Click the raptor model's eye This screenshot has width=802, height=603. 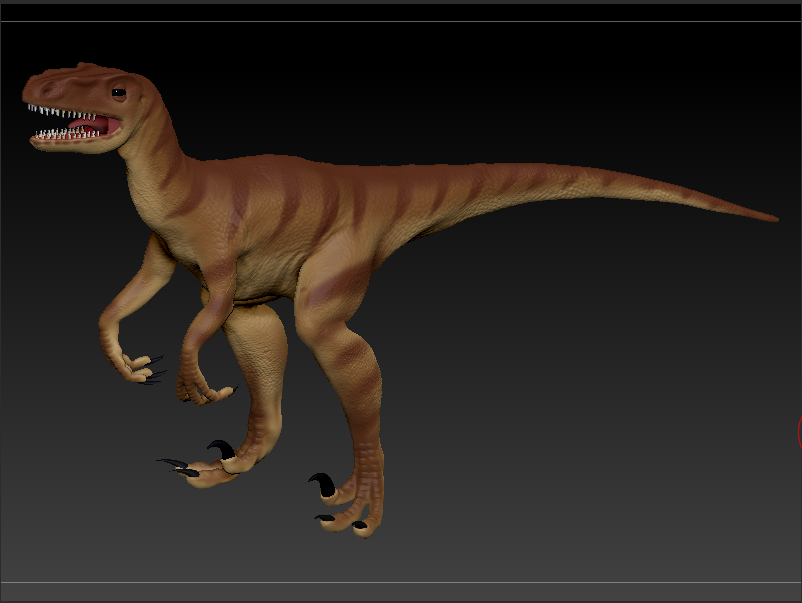click(x=119, y=93)
